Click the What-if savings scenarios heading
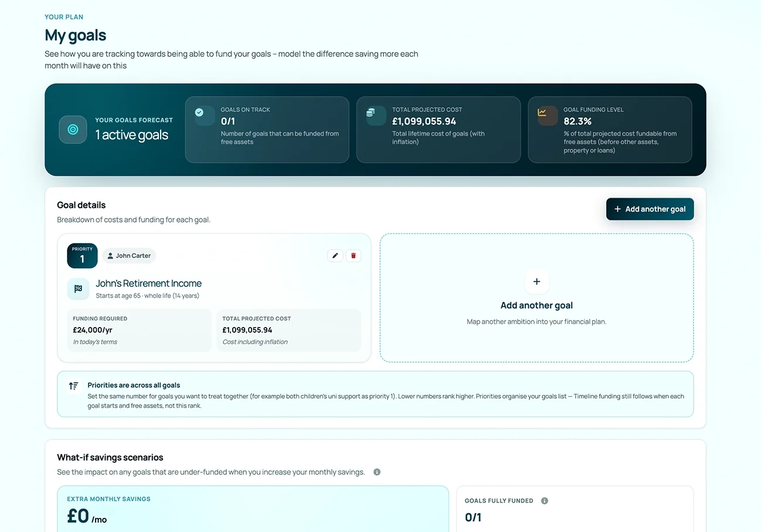Screen dimensions: 761x532 point(110,458)
